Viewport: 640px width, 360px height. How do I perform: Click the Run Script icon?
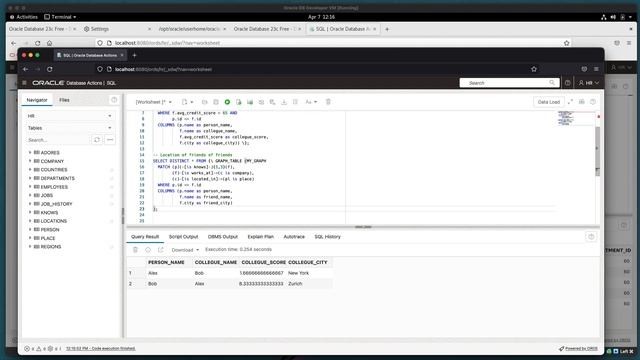[239, 102]
